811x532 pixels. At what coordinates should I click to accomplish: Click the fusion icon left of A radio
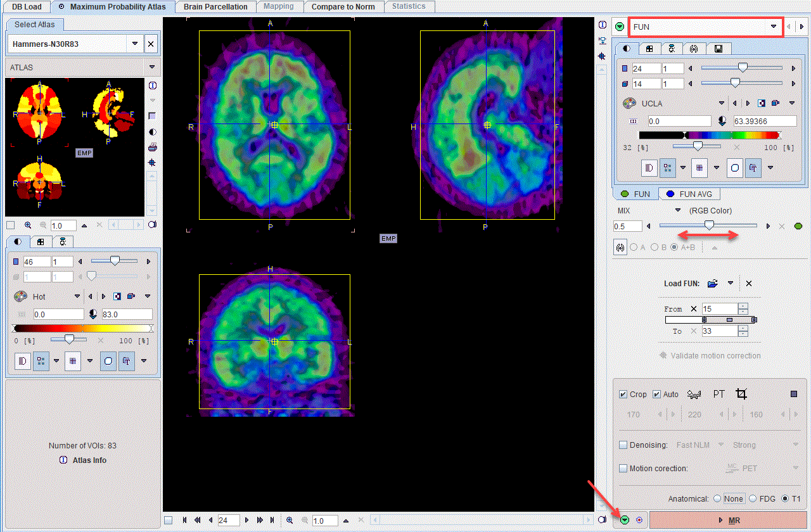click(x=620, y=248)
